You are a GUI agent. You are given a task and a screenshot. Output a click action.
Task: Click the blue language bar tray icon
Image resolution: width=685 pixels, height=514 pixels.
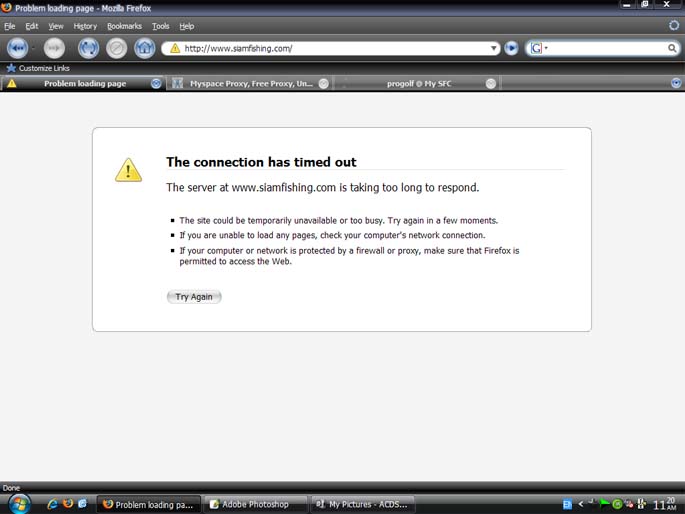point(567,504)
